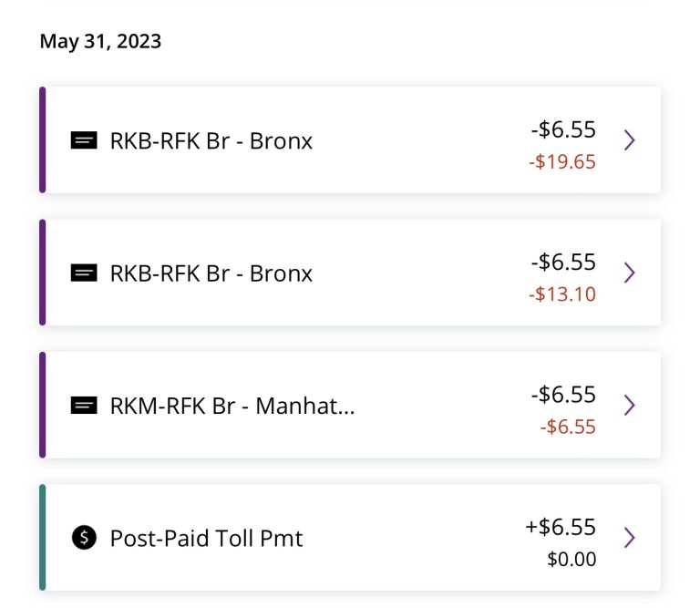
Task: Open the RKM-RFK Br - Manhat... transaction
Action: coord(350,405)
